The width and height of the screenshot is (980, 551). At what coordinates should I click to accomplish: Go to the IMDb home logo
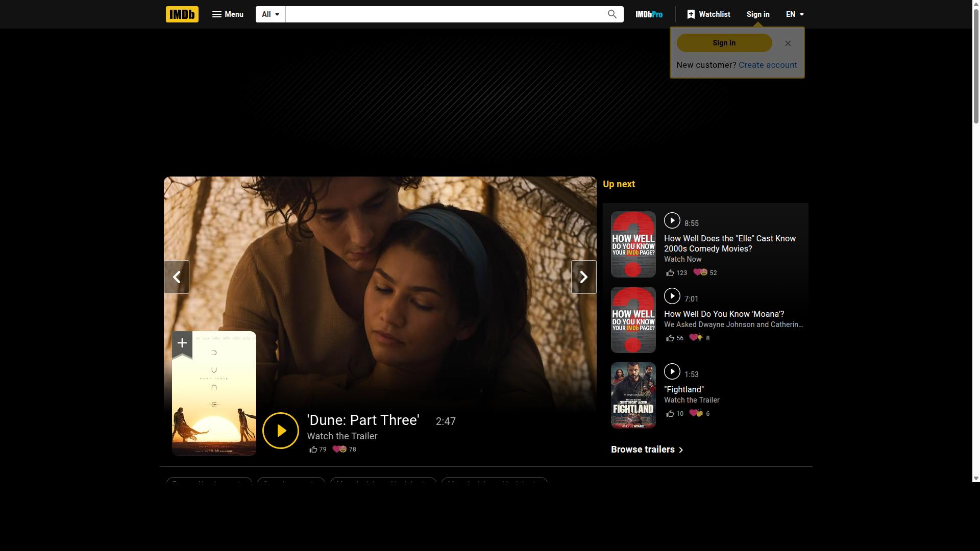pyautogui.click(x=182, y=14)
